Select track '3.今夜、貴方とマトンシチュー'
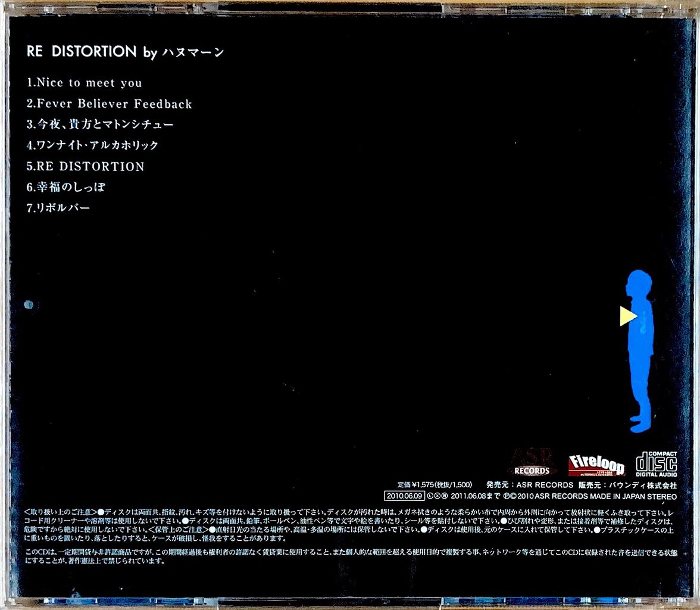This screenshot has width=700, height=610. [100, 125]
